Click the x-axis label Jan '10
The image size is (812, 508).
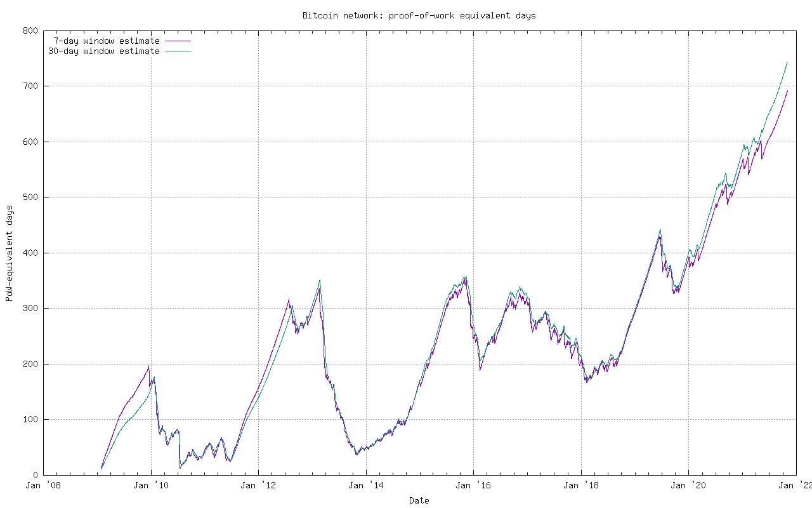(151, 486)
